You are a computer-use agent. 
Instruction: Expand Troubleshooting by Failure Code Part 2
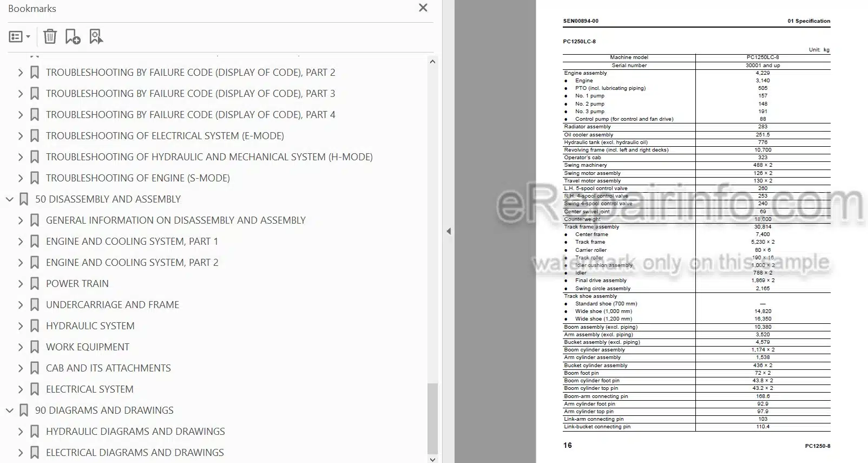pyautogui.click(x=21, y=73)
